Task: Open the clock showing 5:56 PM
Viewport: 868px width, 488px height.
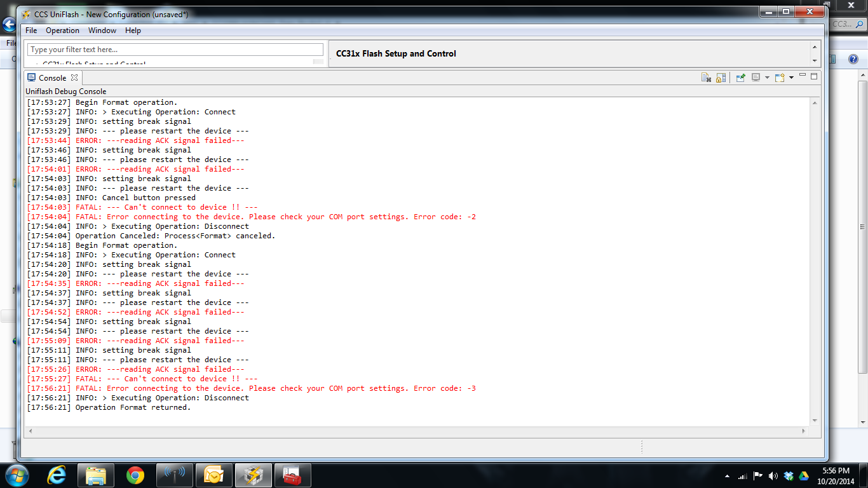Action: point(836,475)
